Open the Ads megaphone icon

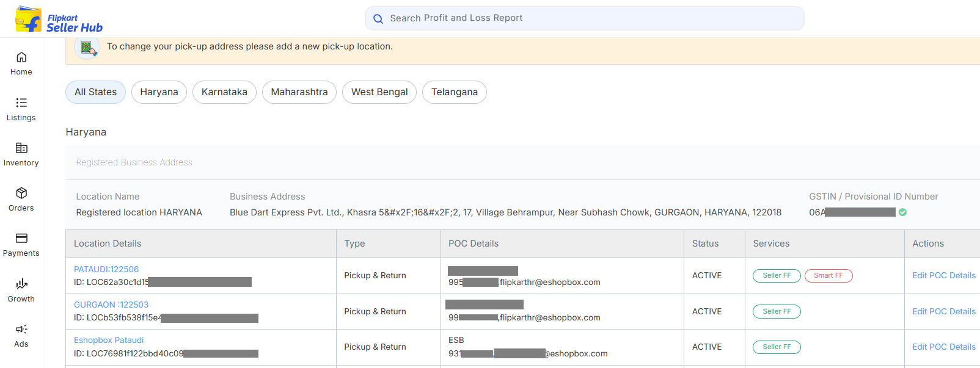point(21,329)
